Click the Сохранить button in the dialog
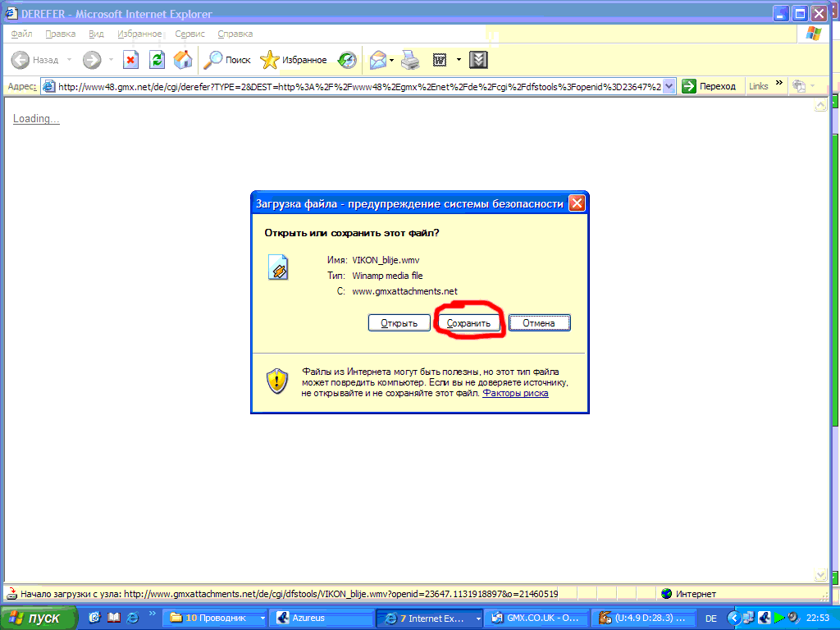Image resolution: width=840 pixels, height=630 pixels. [468, 323]
